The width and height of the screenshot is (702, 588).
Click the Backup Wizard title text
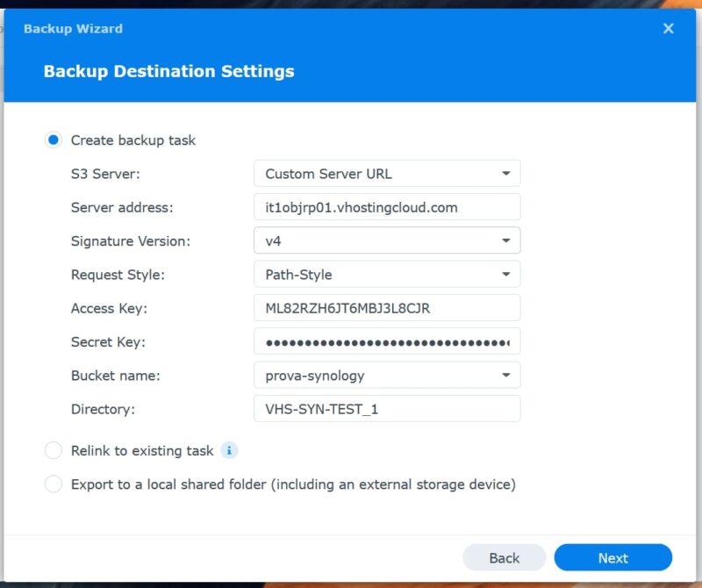coord(73,29)
